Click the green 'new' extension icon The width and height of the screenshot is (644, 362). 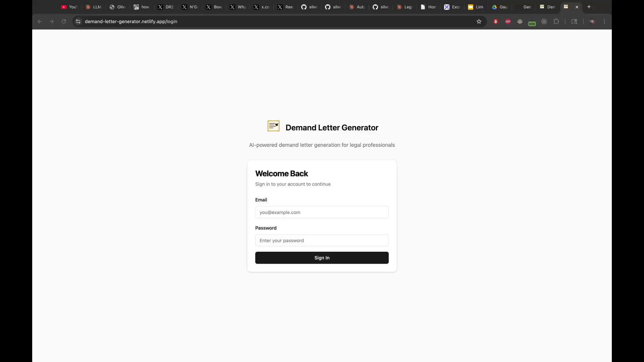(x=532, y=23)
